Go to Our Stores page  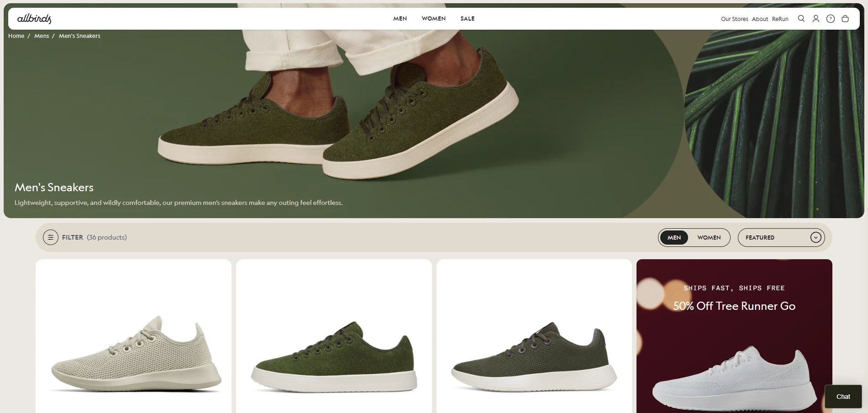(x=734, y=19)
